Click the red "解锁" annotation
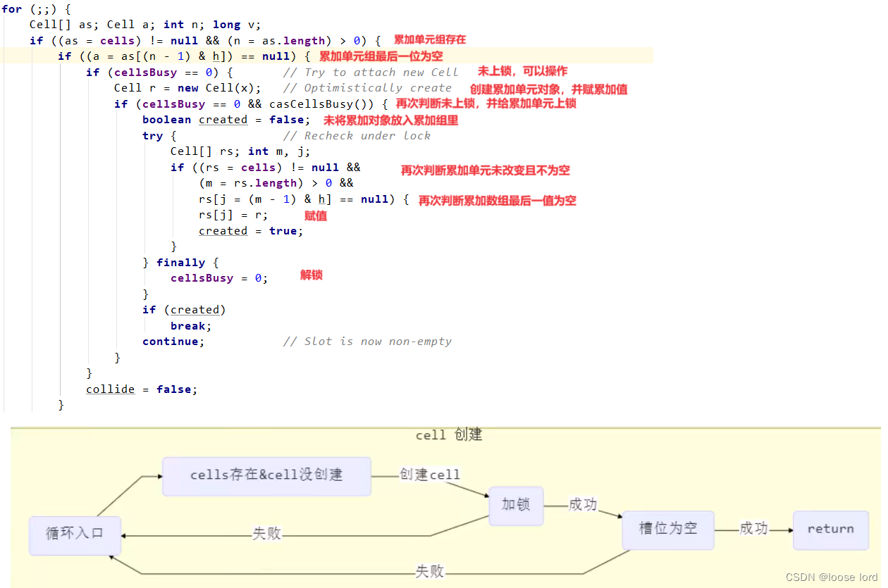This screenshot has width=888, height=588. tap(312, 275)
